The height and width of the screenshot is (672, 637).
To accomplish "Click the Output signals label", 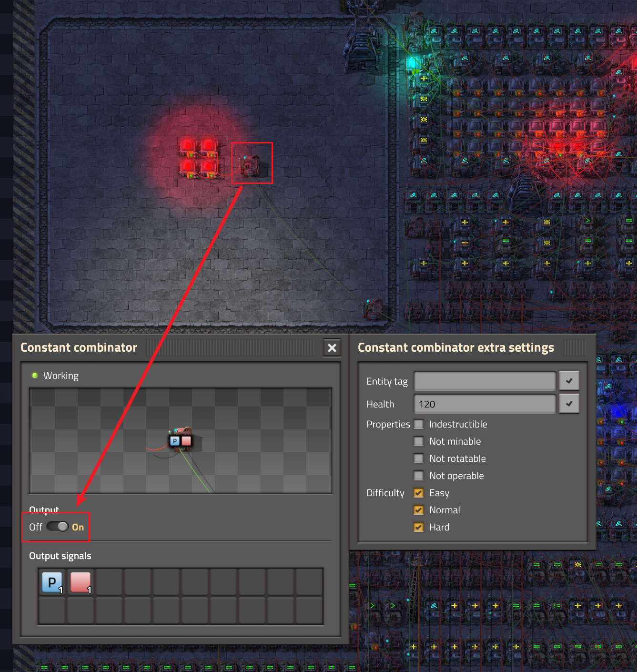I will [x=60, y=556].
